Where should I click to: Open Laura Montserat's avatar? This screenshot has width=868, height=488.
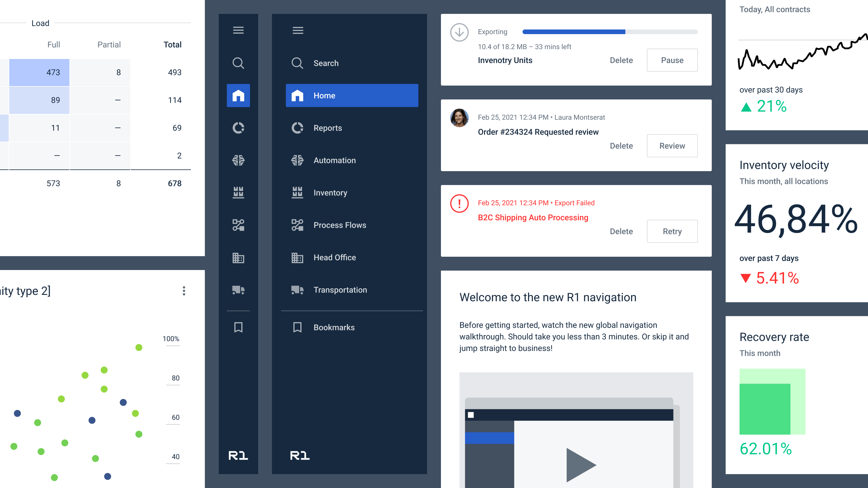tap(459, 118)
